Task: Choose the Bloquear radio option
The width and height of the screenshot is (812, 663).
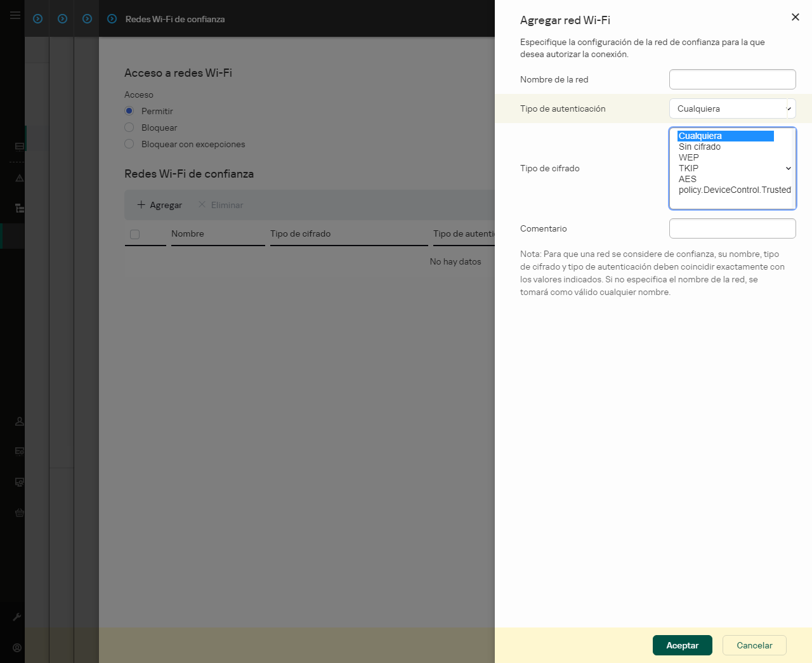Action: pyautogui.click(x=129, y=128)
